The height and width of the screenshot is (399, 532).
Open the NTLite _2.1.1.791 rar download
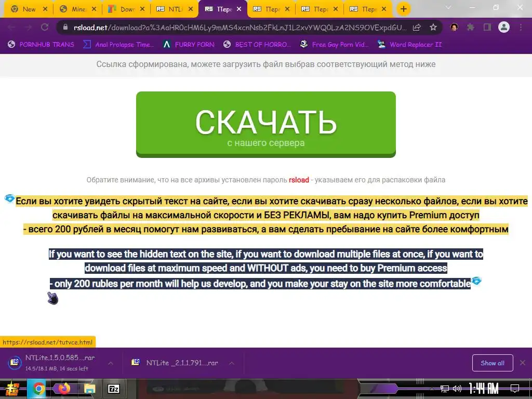182,363
